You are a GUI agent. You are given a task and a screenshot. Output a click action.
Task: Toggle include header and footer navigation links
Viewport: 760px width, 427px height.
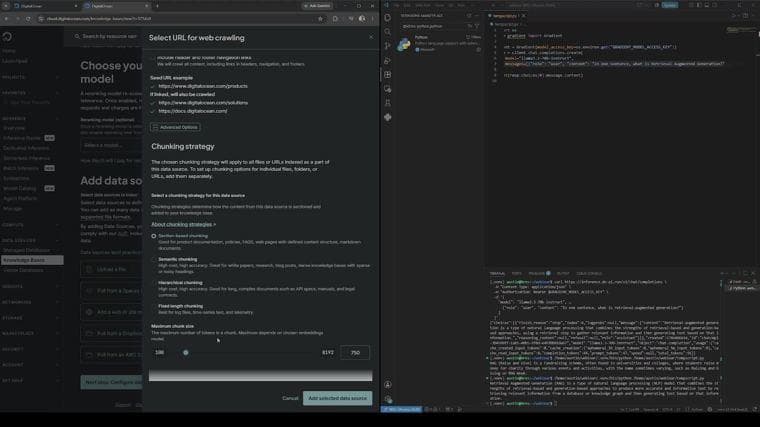tap(153, 58)
